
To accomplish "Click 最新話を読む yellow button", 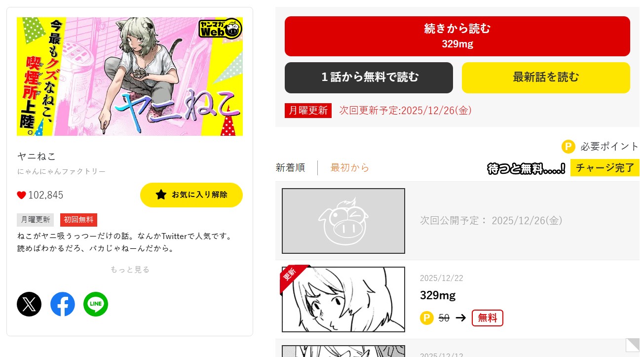I will pyautogui.click(x=546, y=78).
